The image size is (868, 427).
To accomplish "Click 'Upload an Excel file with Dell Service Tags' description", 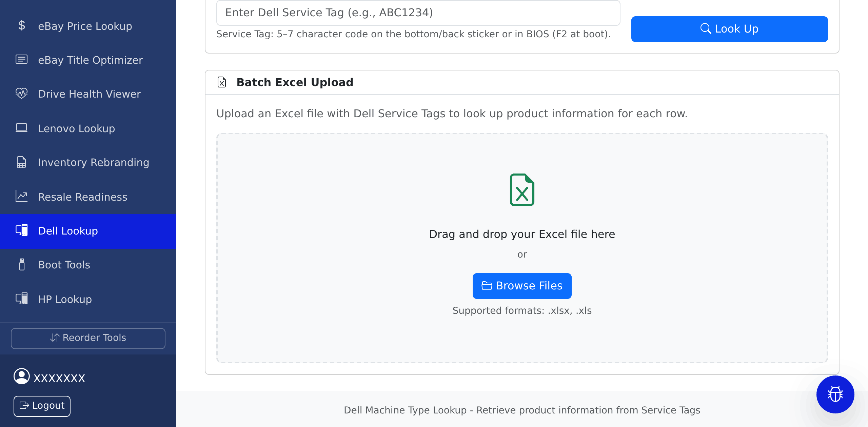I will click(452, 114).
